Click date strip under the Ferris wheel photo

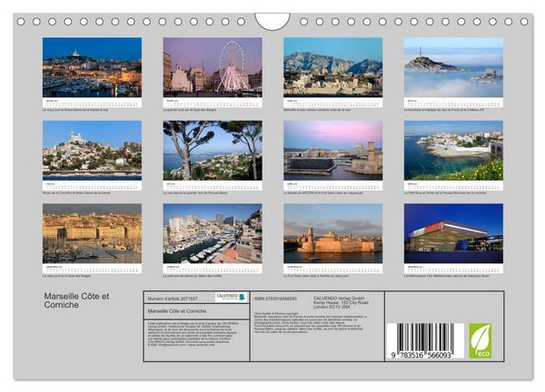click(x=213, y=103)
